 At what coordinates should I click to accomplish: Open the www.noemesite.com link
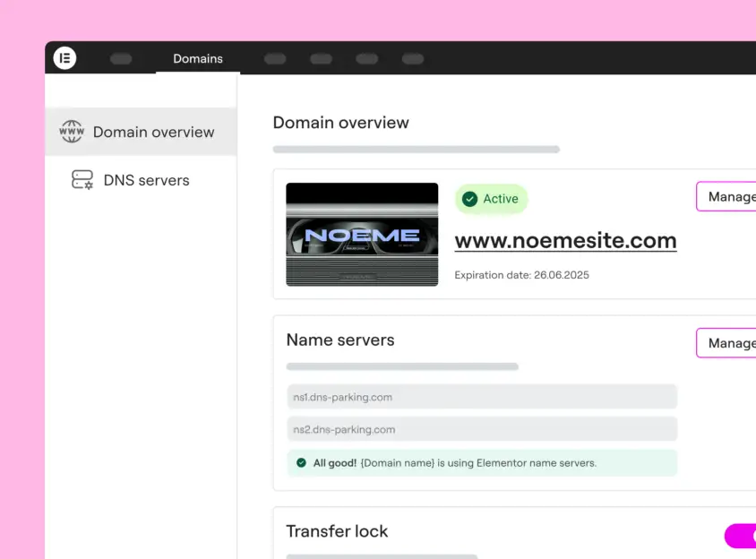coord(565,240)
